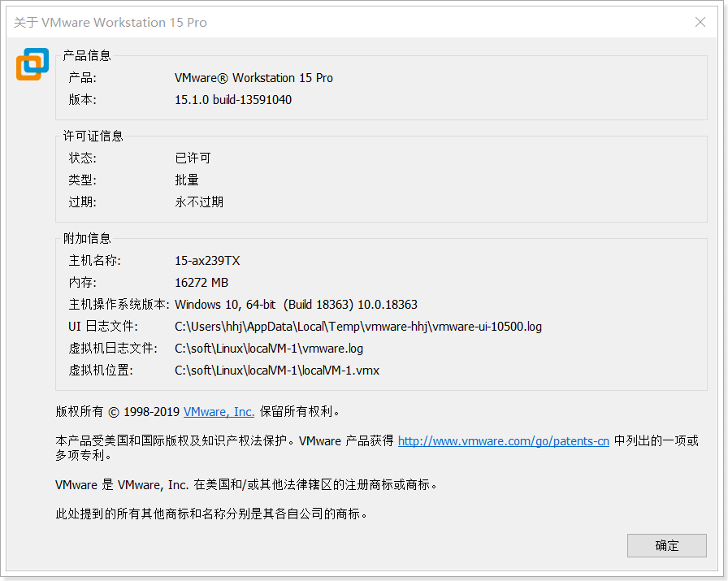Close the About VMware Workstation dialog
Image resolution: width=728 pixels, height=581 pixels.
(700, 22)
